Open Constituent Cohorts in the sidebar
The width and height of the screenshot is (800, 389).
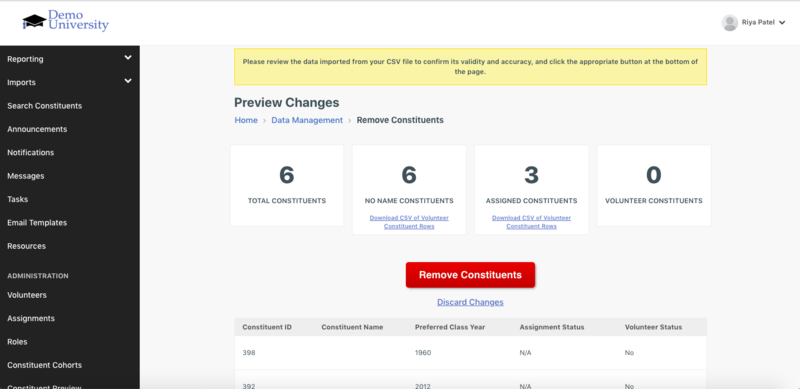coord(44,366)
